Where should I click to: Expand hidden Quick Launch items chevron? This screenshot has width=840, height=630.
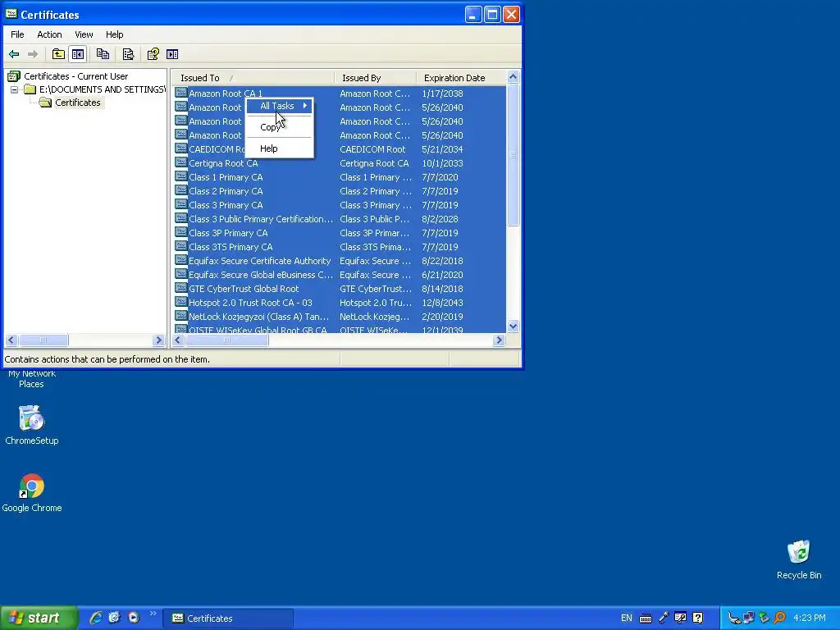click(153, 614)
